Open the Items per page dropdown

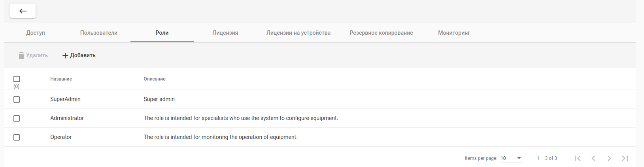511,158
